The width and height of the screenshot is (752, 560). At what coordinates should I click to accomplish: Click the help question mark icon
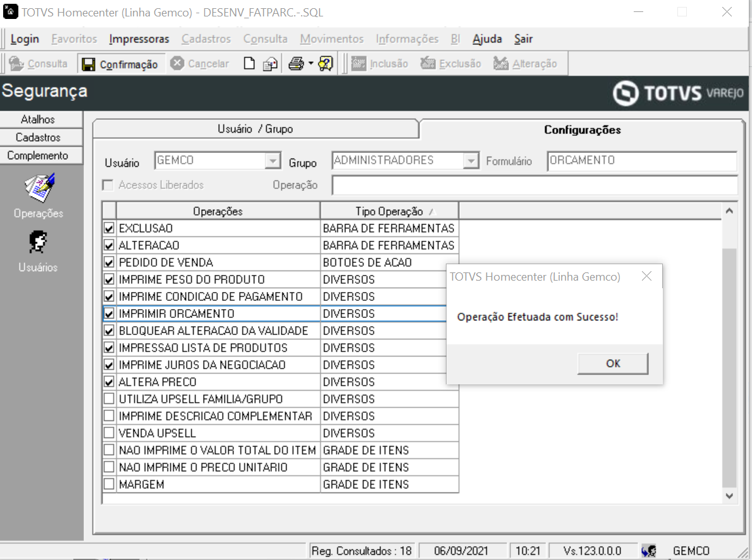click(x=326, y=63)
